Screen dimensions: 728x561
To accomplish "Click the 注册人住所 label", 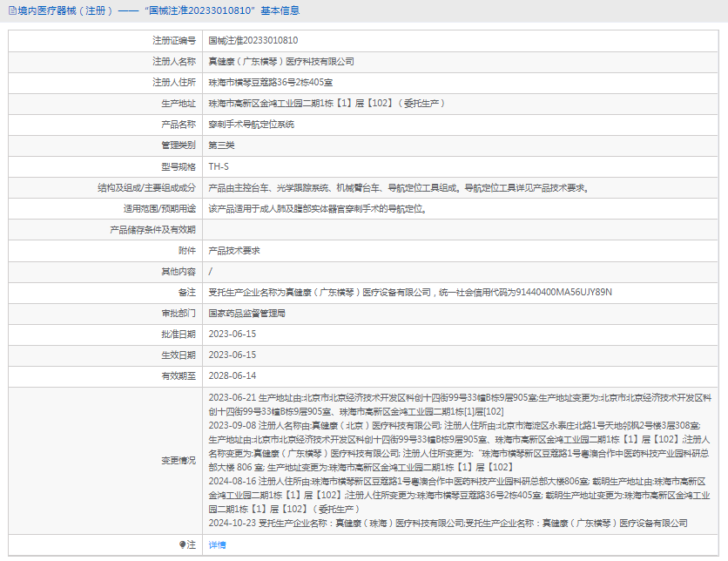I will [x=174, y=83].
